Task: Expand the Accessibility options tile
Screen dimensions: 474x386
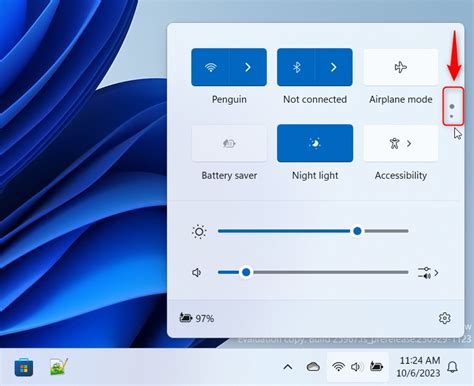Action: tap(401, 143)
